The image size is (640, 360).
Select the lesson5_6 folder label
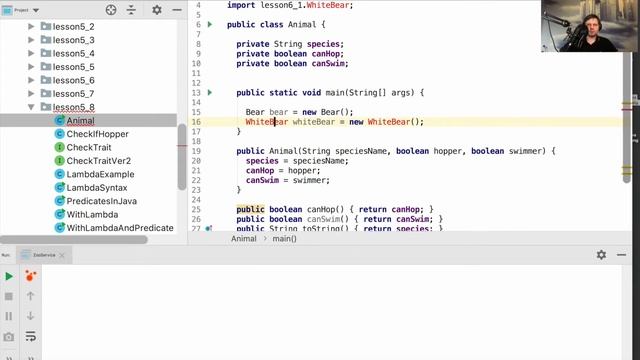point(73,80)
